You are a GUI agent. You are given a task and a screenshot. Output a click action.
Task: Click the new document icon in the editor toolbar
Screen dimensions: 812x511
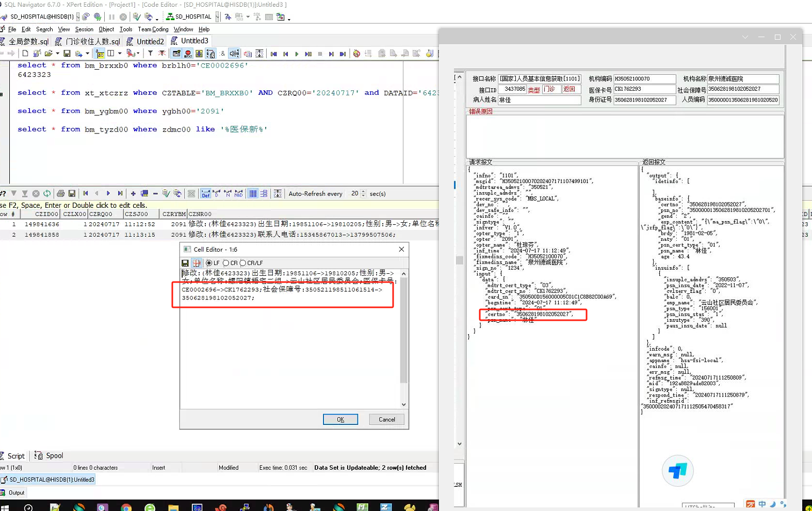(x=25, y=54)
